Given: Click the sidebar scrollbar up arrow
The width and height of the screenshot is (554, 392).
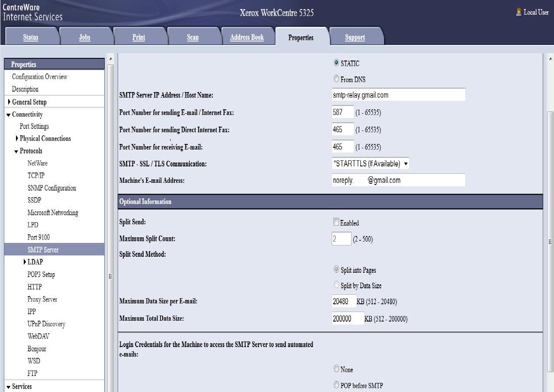Looking at the screenshot, I should coord(110,59).
